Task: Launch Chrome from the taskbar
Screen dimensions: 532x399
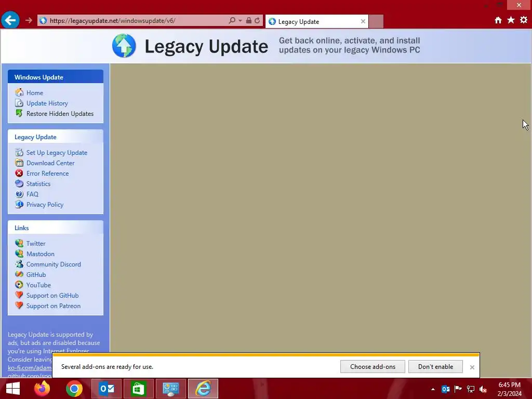Action: click(x=74, y=389)
